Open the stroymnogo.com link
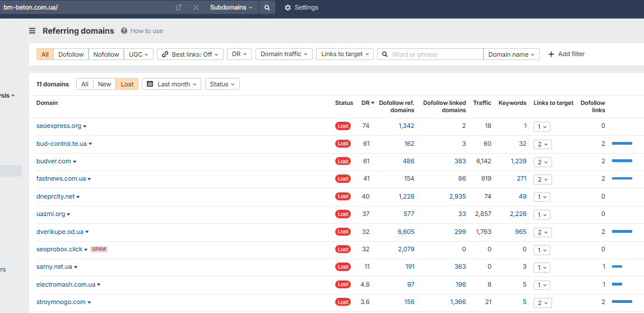The width and height of the screenshot is (644, 313). point(61,302)
